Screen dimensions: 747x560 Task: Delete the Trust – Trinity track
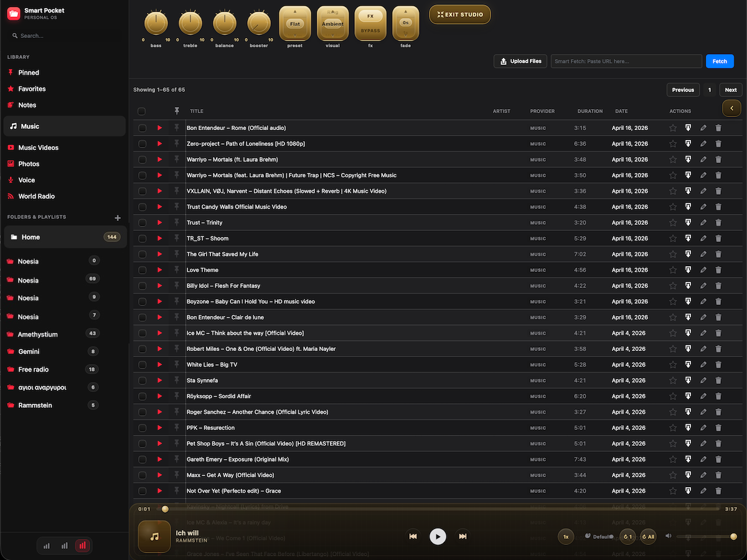[718, 223]
